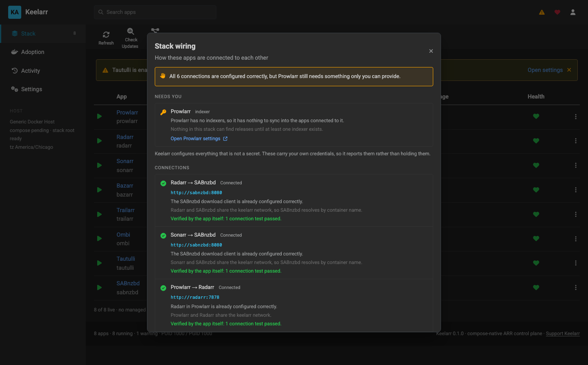Click Bazarr health heart icon
Viewport: 588px width, 365px height.
(536, 190)
